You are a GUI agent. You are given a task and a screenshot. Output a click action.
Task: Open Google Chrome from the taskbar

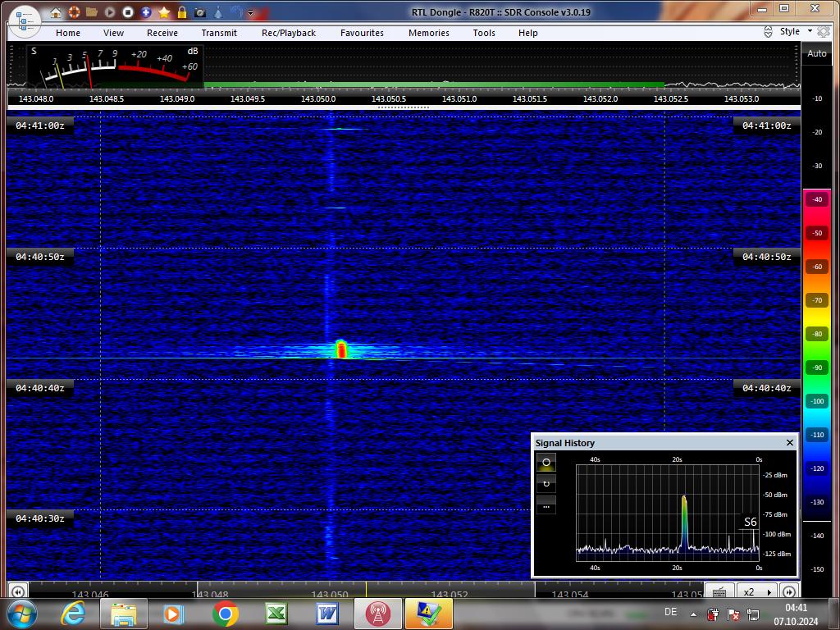click(x=225, y=614)
